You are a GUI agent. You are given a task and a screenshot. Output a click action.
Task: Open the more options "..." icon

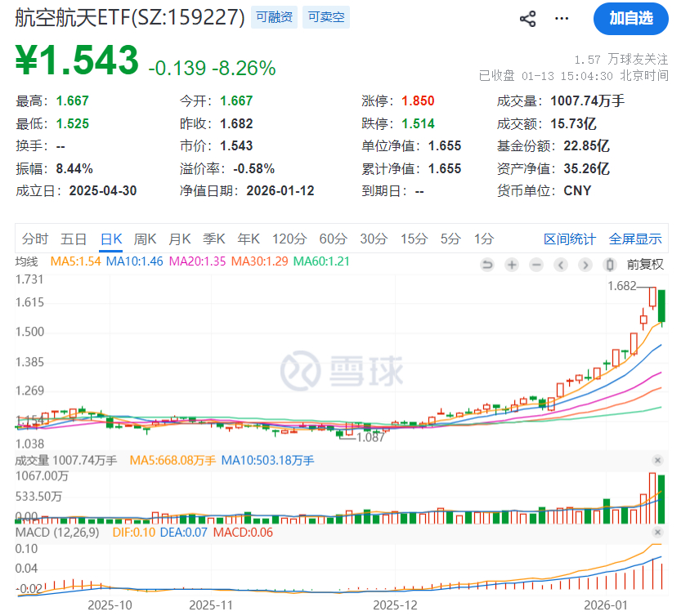pyautogui.click(x=562, y=18)
